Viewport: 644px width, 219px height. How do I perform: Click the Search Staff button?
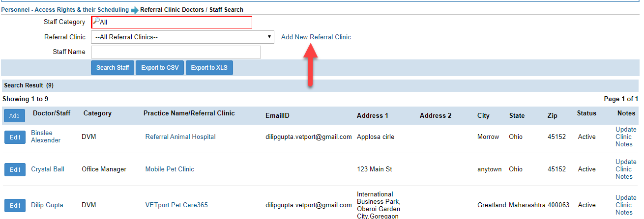click(113, 68)
